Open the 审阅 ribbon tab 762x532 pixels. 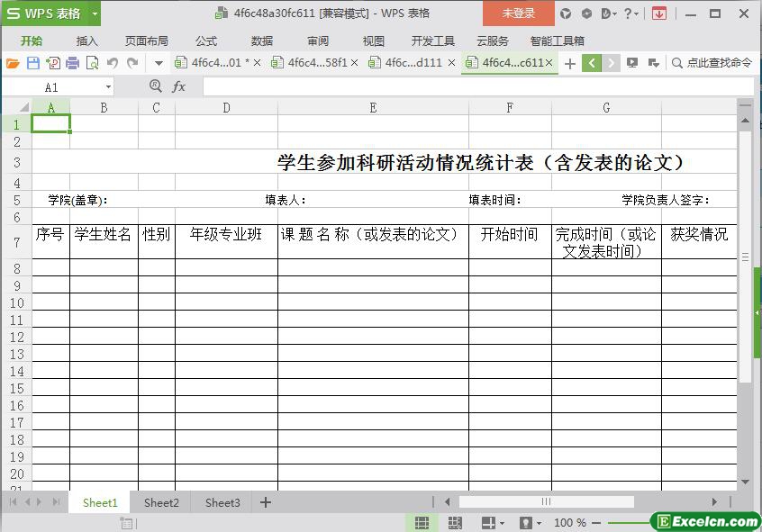pyautogui.click(x=318, y=41)
